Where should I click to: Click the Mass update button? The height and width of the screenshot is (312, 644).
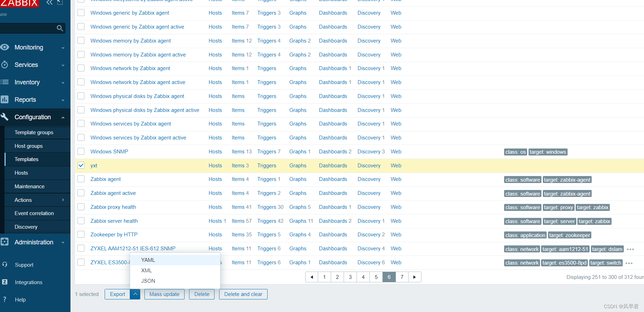164,294
